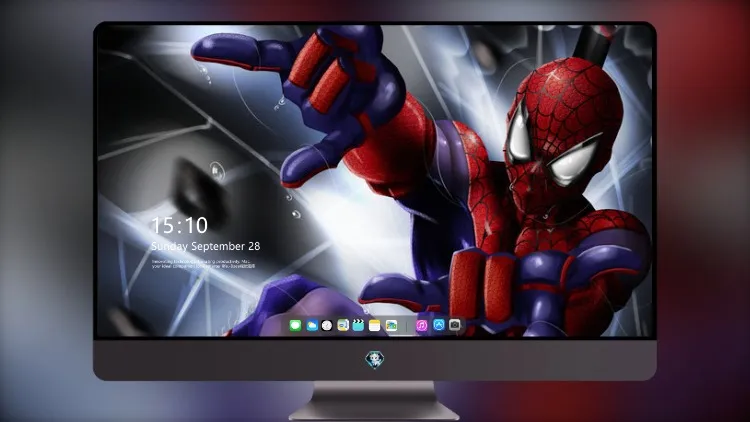Open the yellow-framed Finder-style dock icon
750x422 pixels.
(x=342, y=326)
